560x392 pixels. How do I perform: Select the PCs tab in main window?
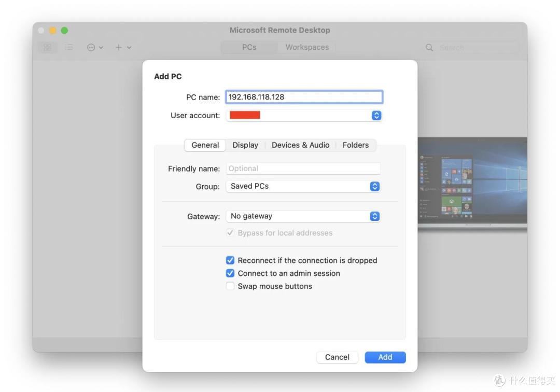pyautogui.click(x=249, y=47)
